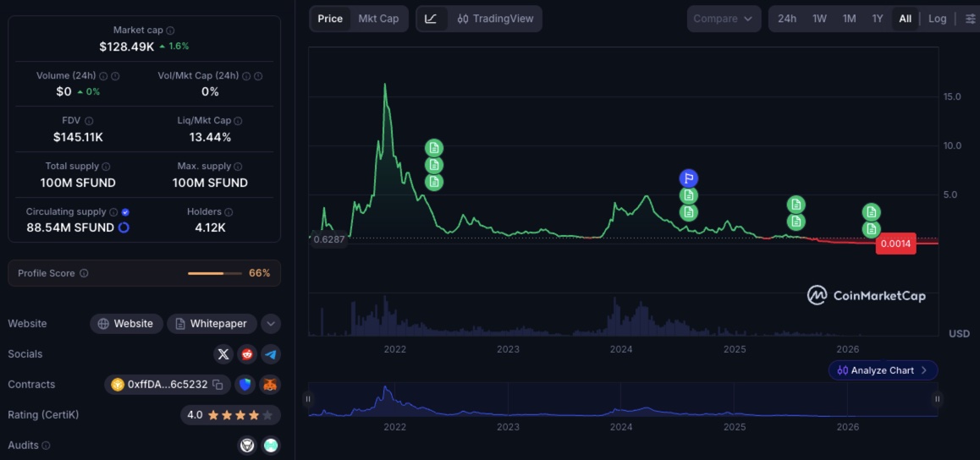Image resolution: width=980 pixels, height=460 pixels.
Task: Click the $145.11K FDV value
Action: point(78,137)
